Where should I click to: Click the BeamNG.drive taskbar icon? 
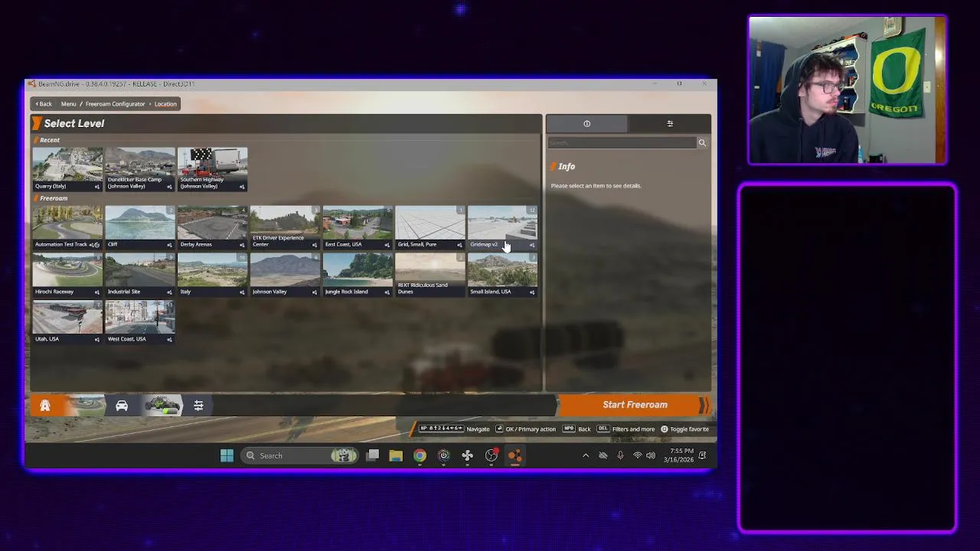pyautogui.click(x=515, y=456)
